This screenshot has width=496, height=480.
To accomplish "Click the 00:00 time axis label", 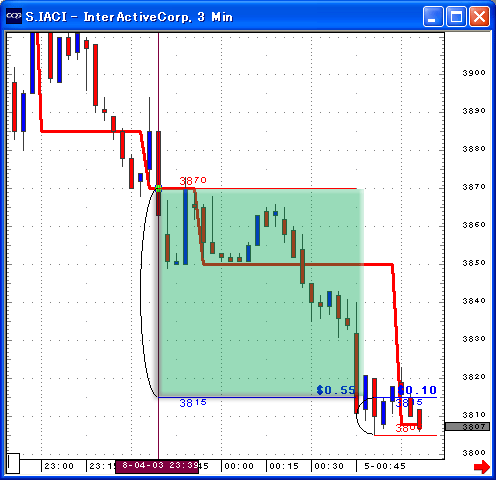I will pyautogui.click(x=239, y=466).
